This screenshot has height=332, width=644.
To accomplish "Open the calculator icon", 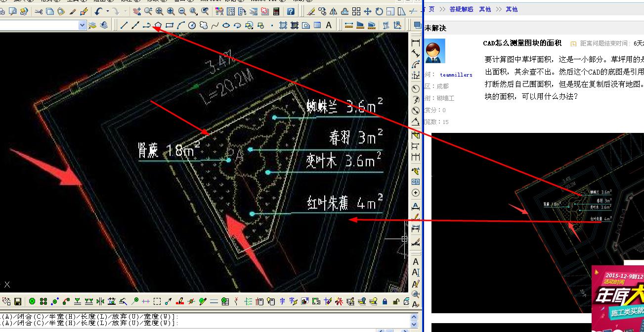I will click(276, 11).
